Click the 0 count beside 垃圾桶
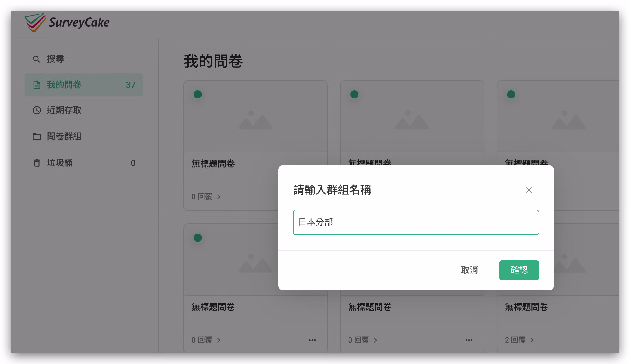 pos(133,163)
